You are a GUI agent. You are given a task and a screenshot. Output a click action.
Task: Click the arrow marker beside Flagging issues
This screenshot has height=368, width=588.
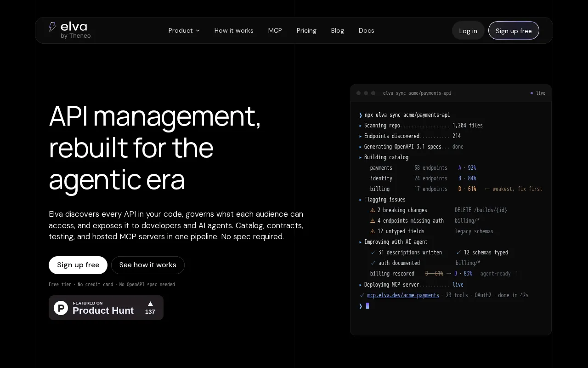coord(361,200)
